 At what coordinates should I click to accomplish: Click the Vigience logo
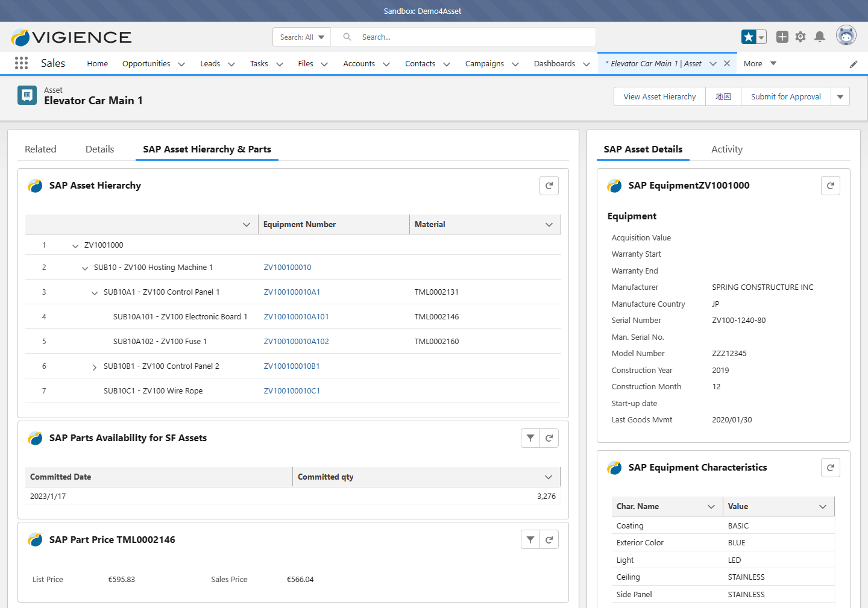click(x=71, y=37)
